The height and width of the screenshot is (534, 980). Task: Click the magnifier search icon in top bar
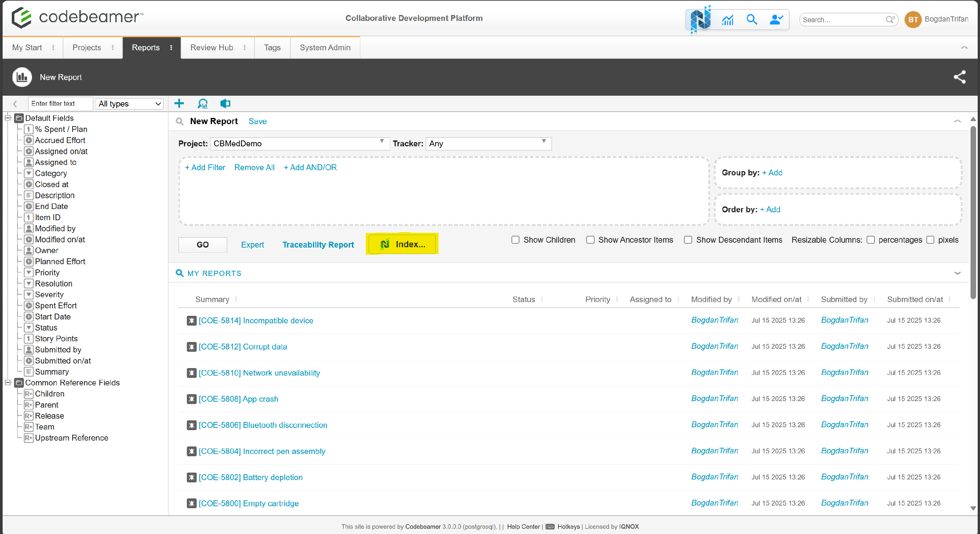751,20
